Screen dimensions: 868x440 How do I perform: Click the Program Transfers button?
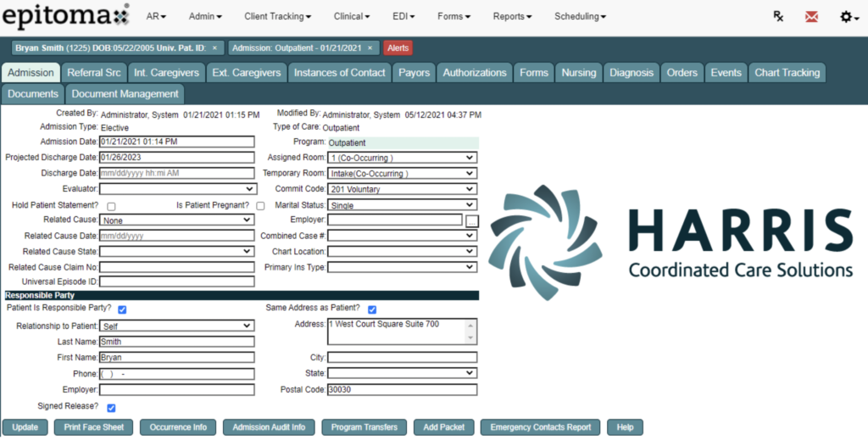(364, 427)
